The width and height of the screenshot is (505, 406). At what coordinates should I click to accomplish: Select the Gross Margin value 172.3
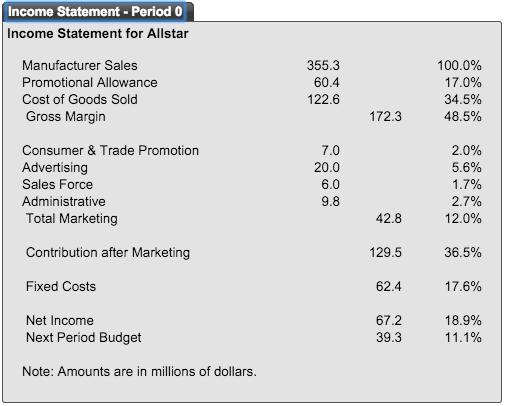tap(385, 116)
